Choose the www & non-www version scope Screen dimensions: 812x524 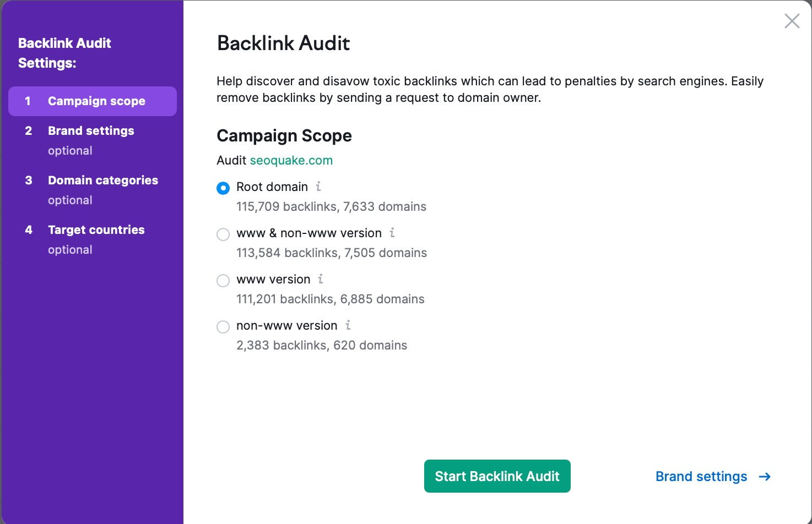pyautogui.click(x=223, y=234)
